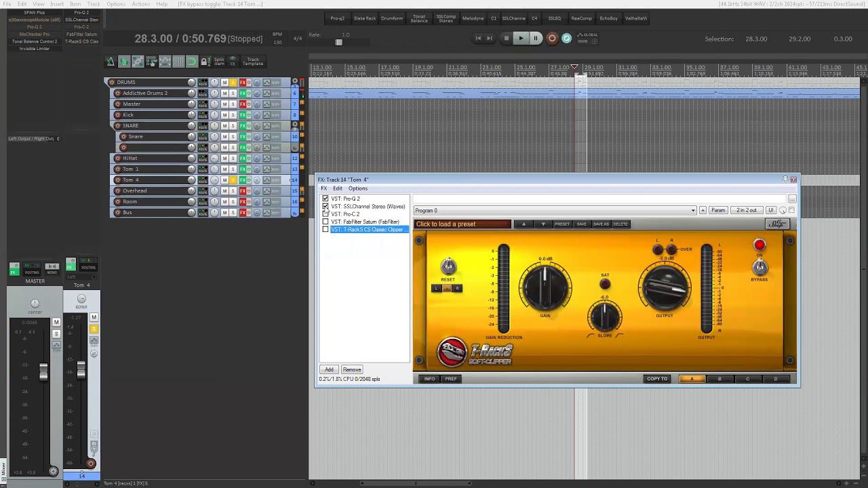Enable VST: FabFilter Saturn checkbox

pyautogui.click(x=325, y=222)
